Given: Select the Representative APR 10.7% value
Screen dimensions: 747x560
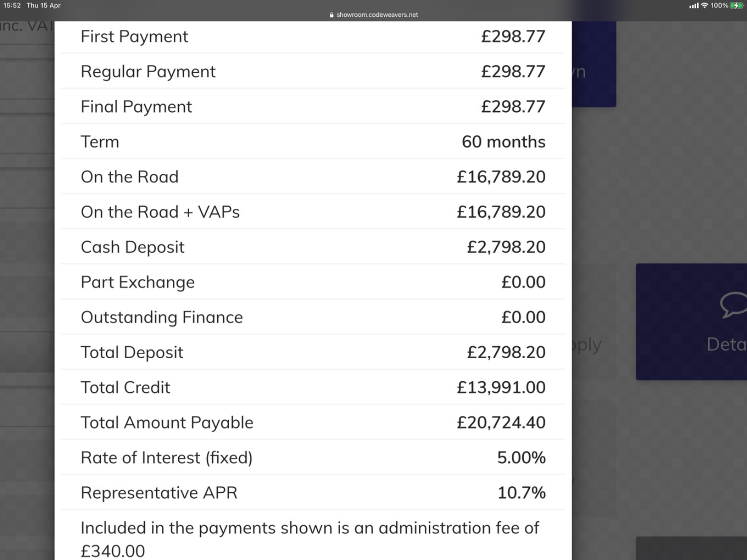Looking at the screenshot, I should (x=521, y=493).
